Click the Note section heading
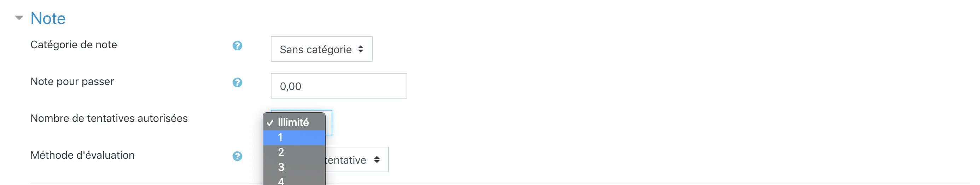980x185 pixels. pos(48,18)
